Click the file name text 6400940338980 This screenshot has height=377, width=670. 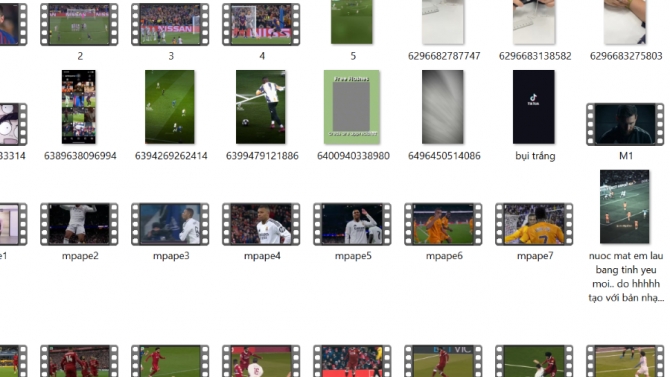click(353, 156)
